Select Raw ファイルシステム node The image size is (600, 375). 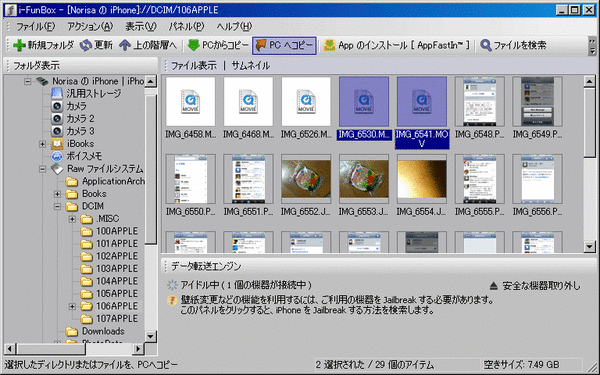pyautogui.click(x=97, y=169)
